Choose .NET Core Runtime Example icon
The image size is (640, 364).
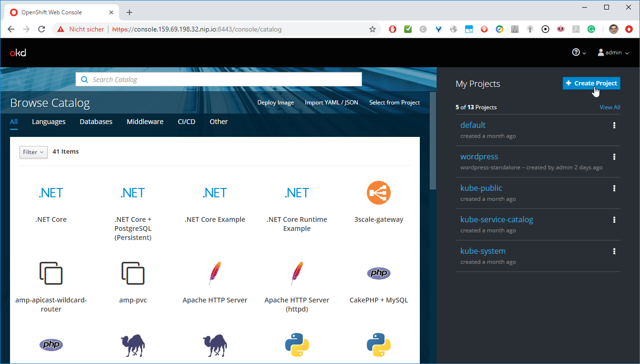[297, 193]
